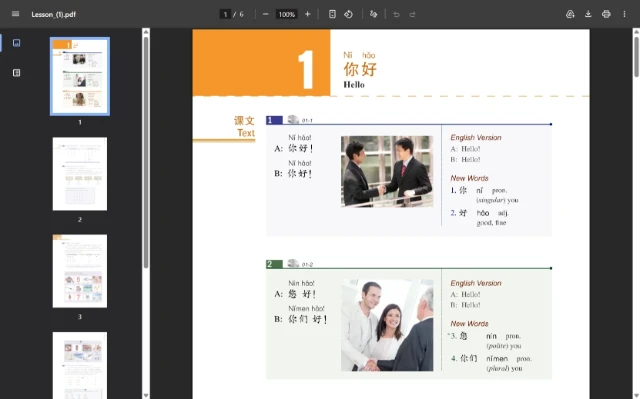Click the zoom out minus button

(266, 14)
